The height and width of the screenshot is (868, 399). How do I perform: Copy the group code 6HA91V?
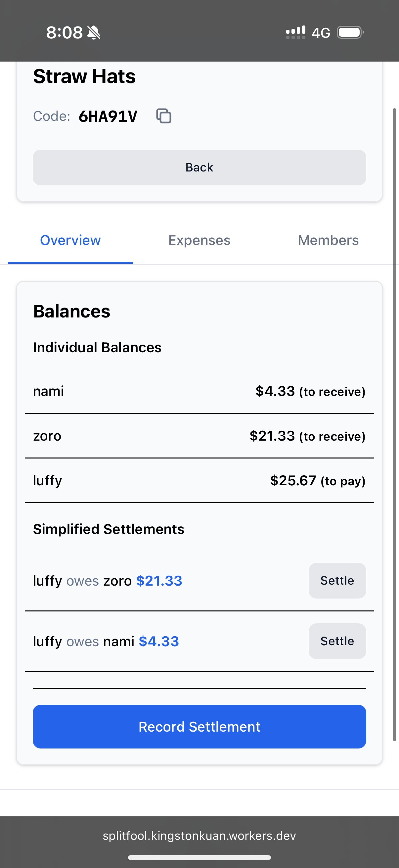coord(164,116)
